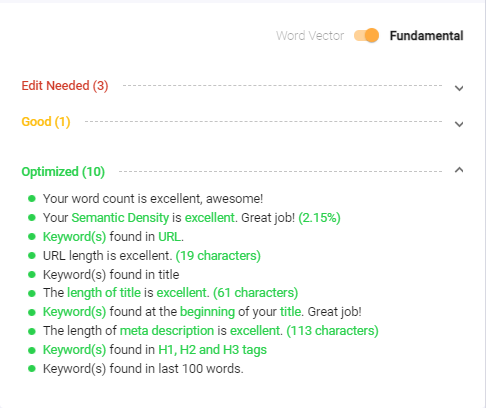The height and width of the screenshot is (408, 486).
Task: Click the length of title link
Action: coord(104,293)
